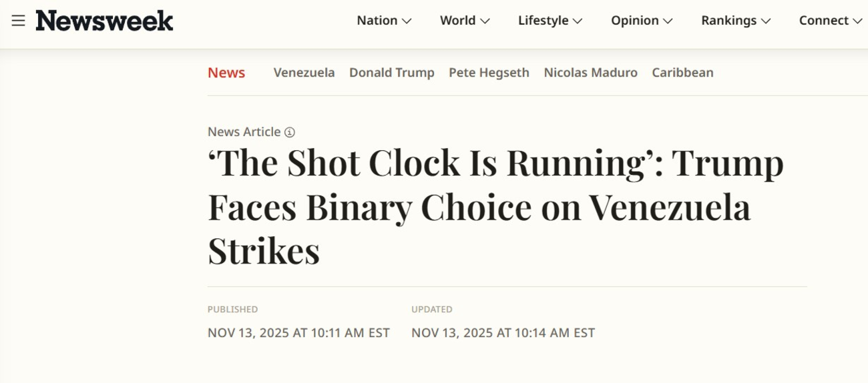Expand the World dropdown chevron

coord(485,21)
